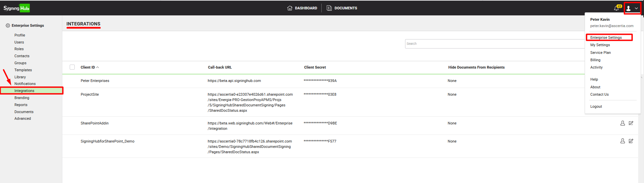Open Roles in the sidebar

pyautogui.click(x=19, y=49)
